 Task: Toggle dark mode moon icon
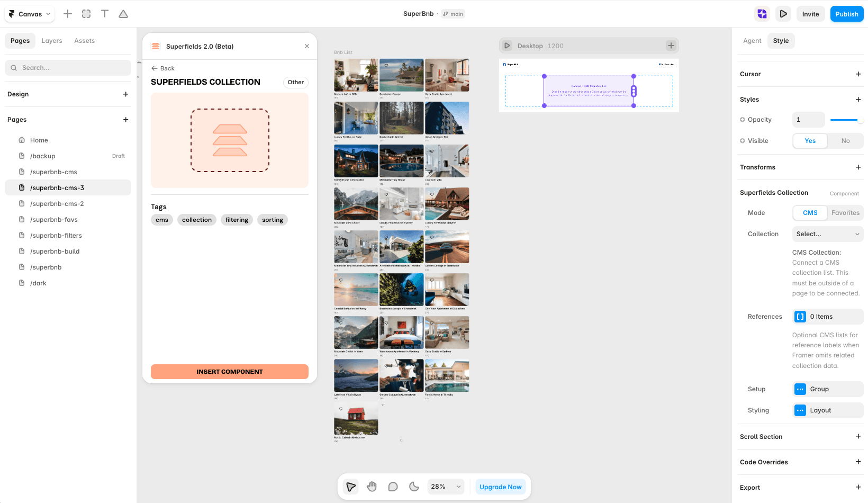coord(414,487)
